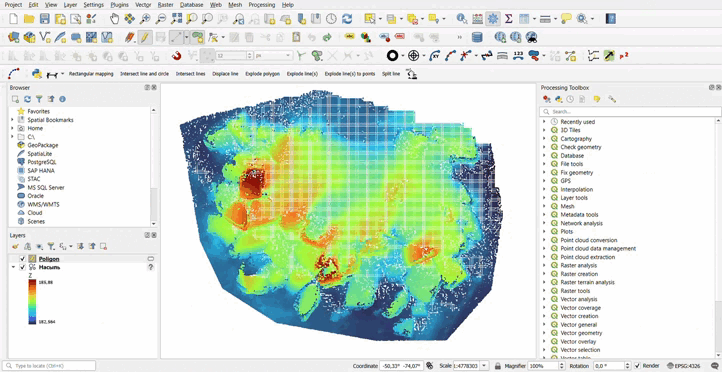
Task: Open the Identify Features tool
Action: [462, 19]
